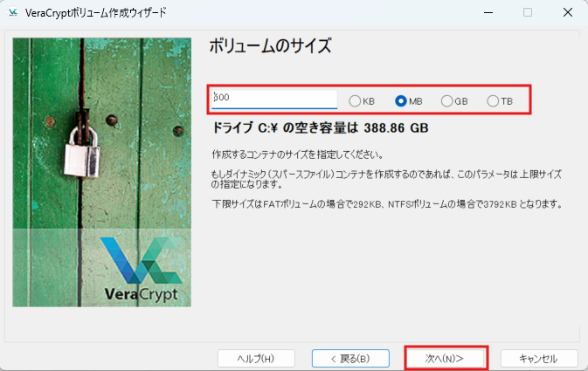
Task: Go back with the 戻る(B) button
Action: [350, 359]
